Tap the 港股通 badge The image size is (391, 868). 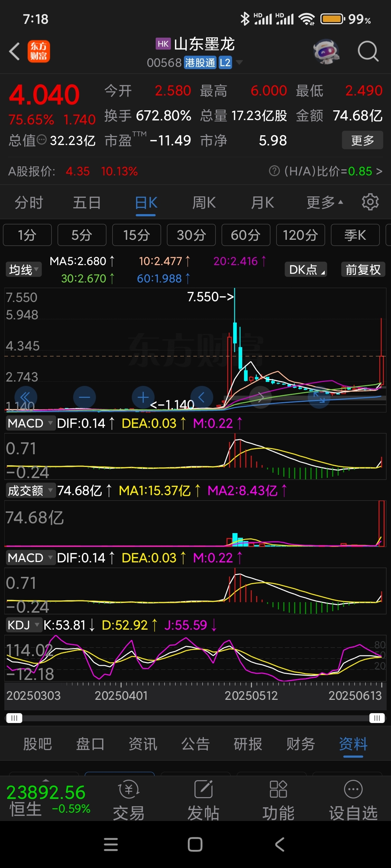click(x=200, y=63)
